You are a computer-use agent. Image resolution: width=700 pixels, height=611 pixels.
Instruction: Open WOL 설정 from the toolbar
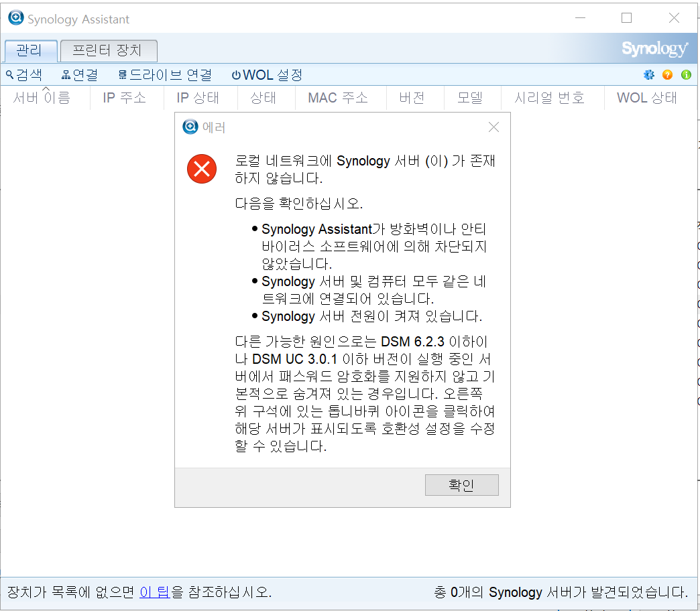pyautogui.click(x=267, y=74)
